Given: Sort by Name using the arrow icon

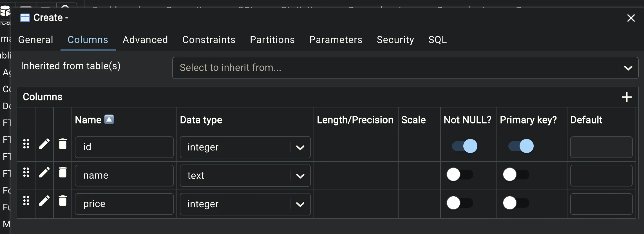Looking at the screenshot, I should click(109, 120).
